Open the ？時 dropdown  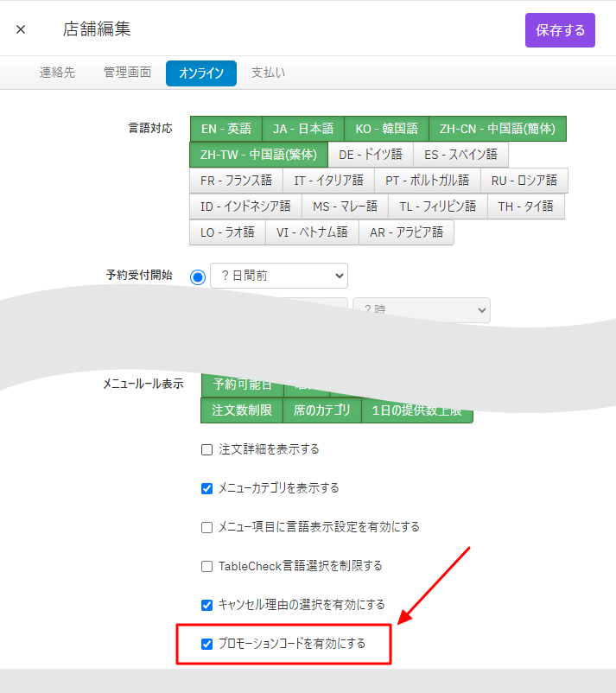421,310
